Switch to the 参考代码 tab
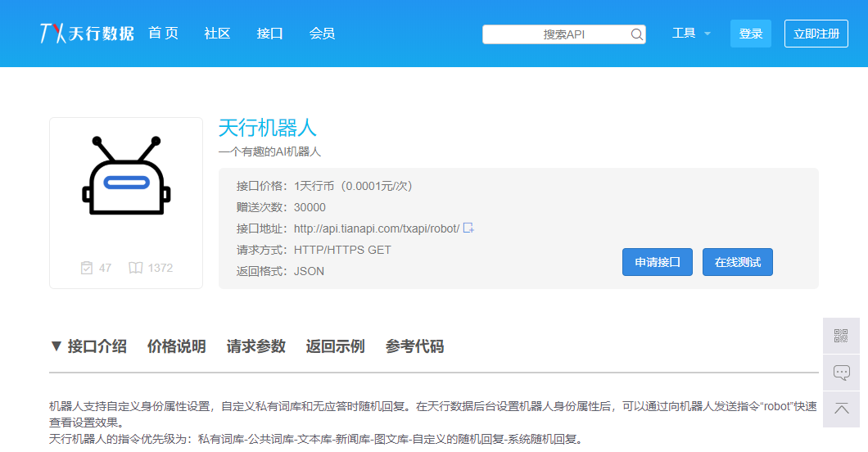The width and height of the screenshot is (868, 452). [x=414, y=346]
